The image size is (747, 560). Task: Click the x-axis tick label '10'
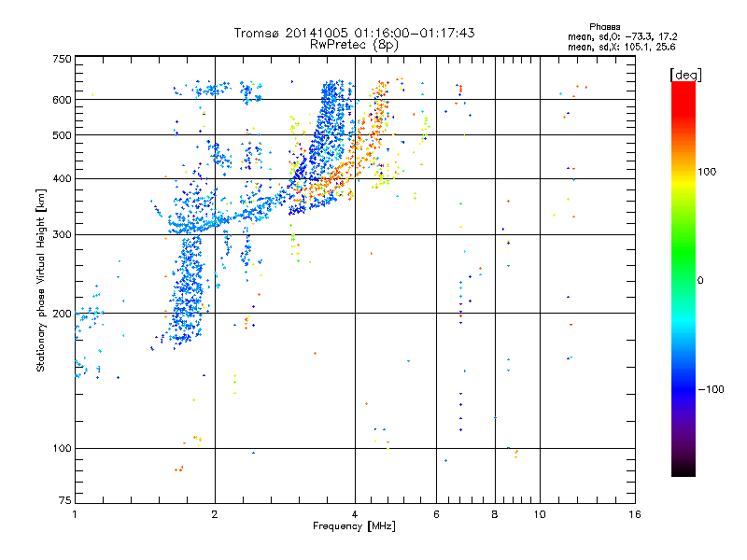540,514
